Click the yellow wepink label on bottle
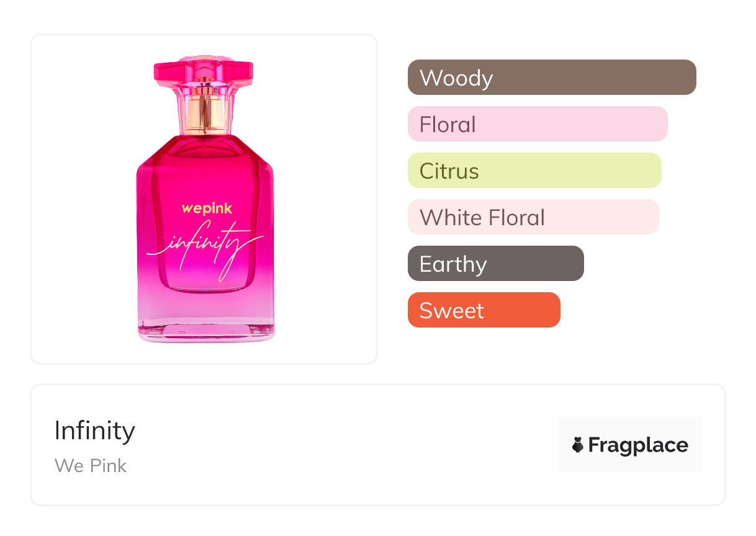This screenshot has height=536, width=756. pos(207,208)
